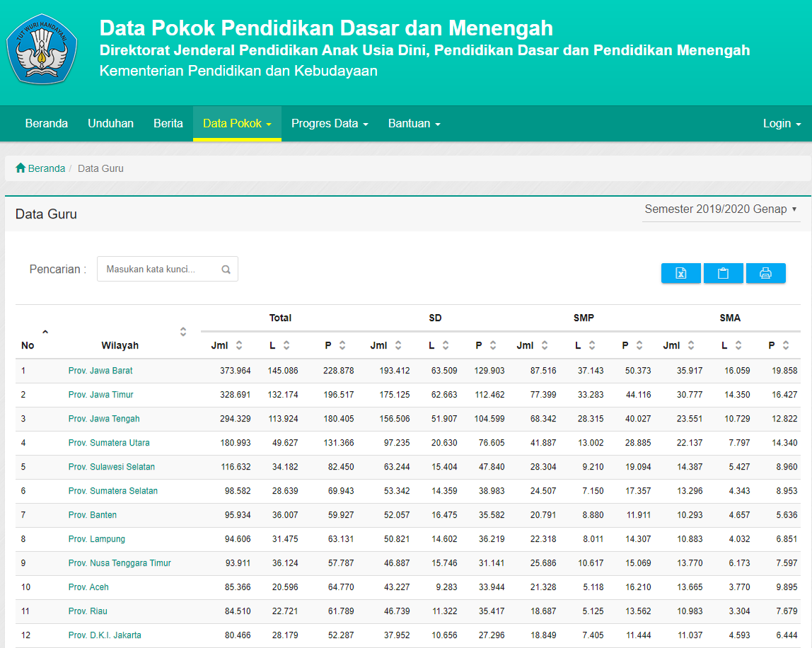This screenshot has width=812, height=648.
Task: Open the Berita menu item
Action: click(x=168, y=124)
